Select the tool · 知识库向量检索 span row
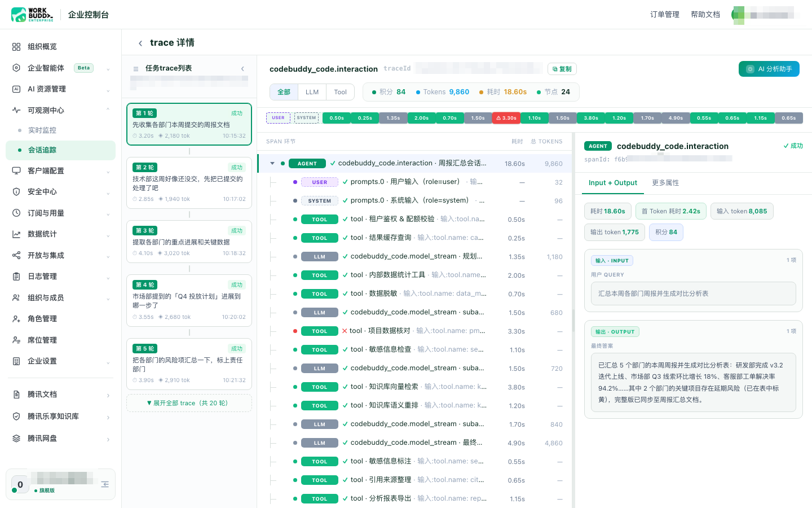 (415, 387)
